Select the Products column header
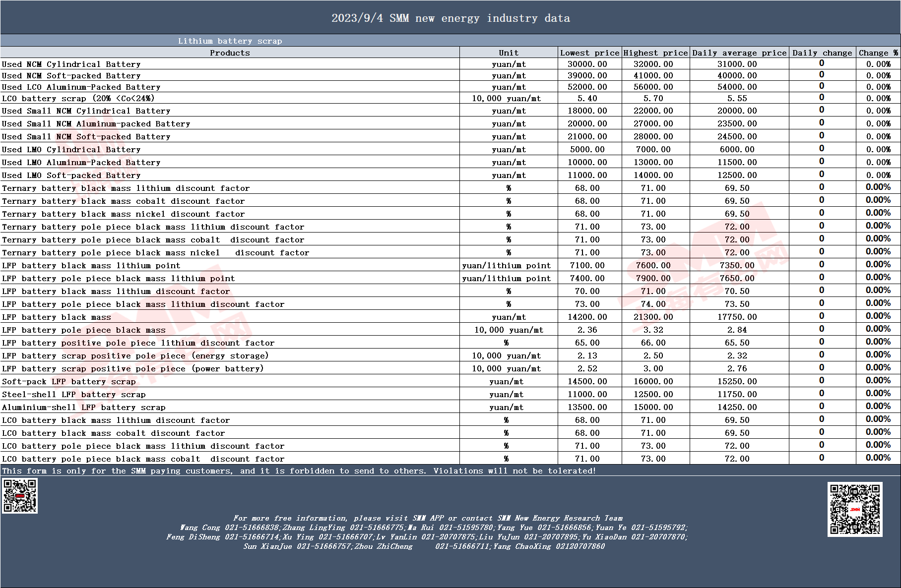Image resolution: width=901 pixels, height=588 pixels. click(x=230, y=53)
